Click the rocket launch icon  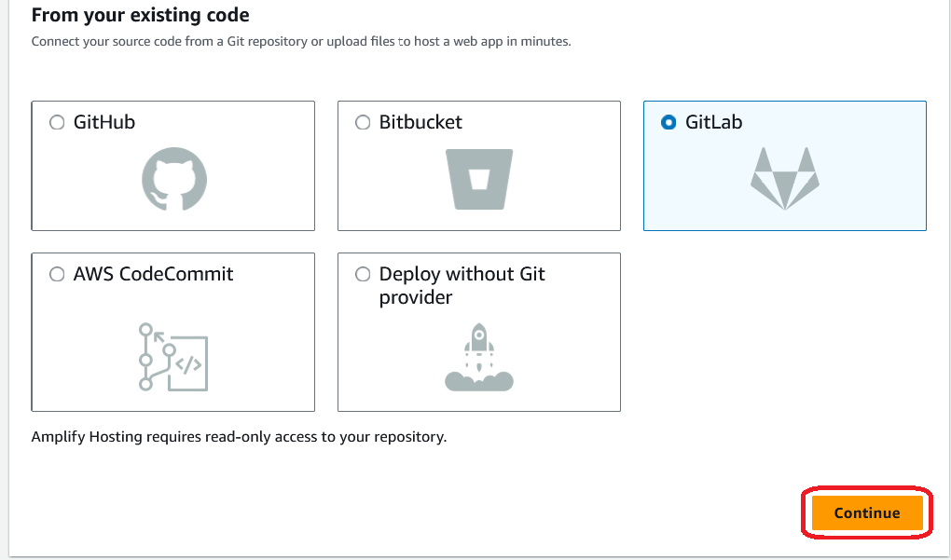coord(479,356)
